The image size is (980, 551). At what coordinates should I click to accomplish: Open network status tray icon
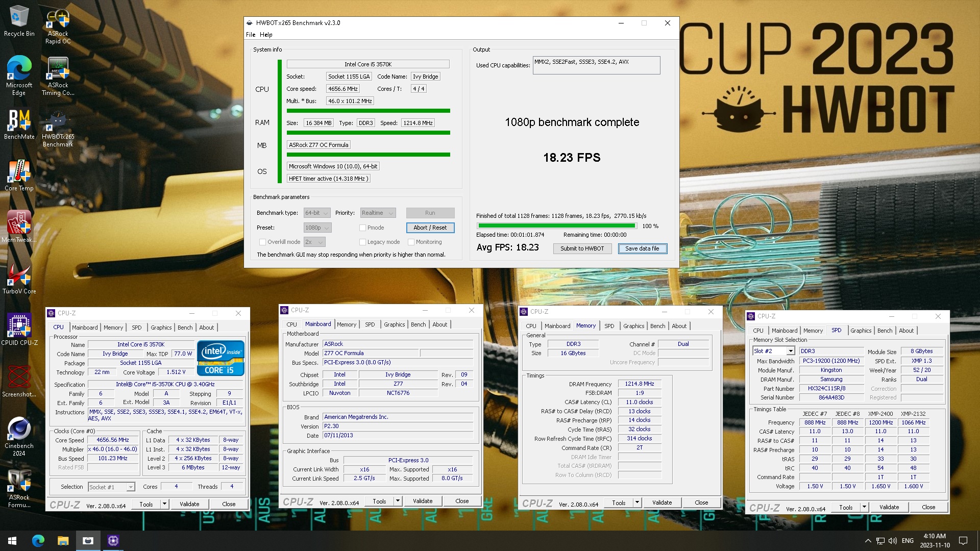880,541
